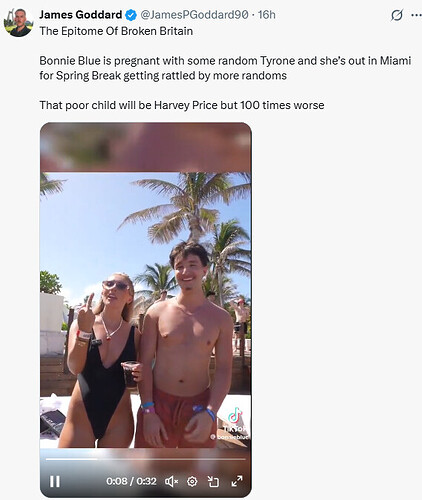Enable picture-in-picture mode icon
Screen dimensions: 422x500
coord(213,481)
